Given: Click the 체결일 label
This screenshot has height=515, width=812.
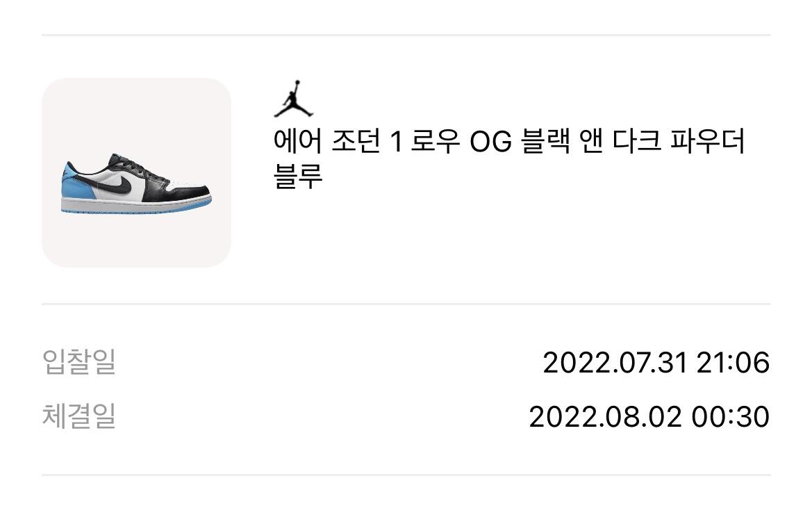Looking at the screenshot, I should click(78, 417).
